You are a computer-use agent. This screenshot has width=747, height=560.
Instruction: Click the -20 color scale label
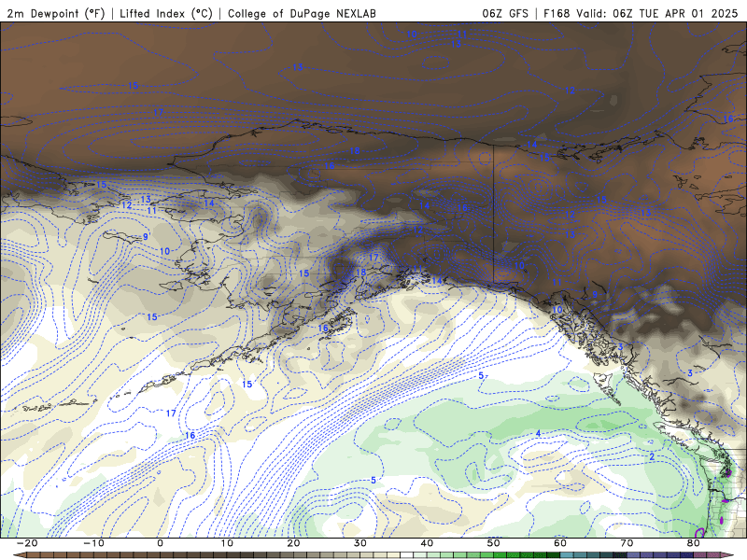[x=27, y=543]
